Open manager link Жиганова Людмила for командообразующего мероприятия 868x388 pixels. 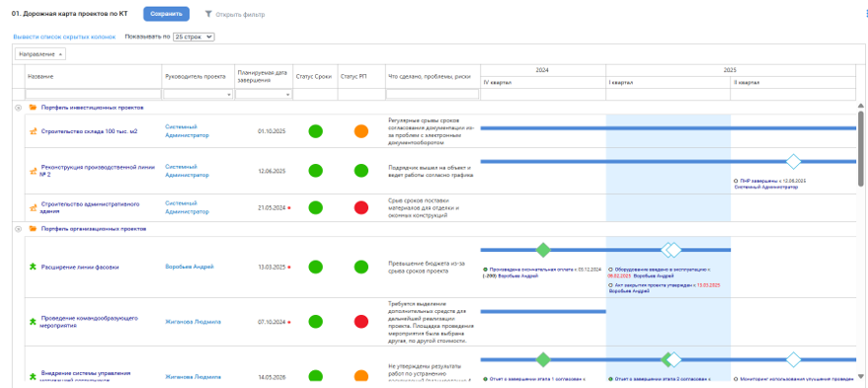(x=194, y=322)
